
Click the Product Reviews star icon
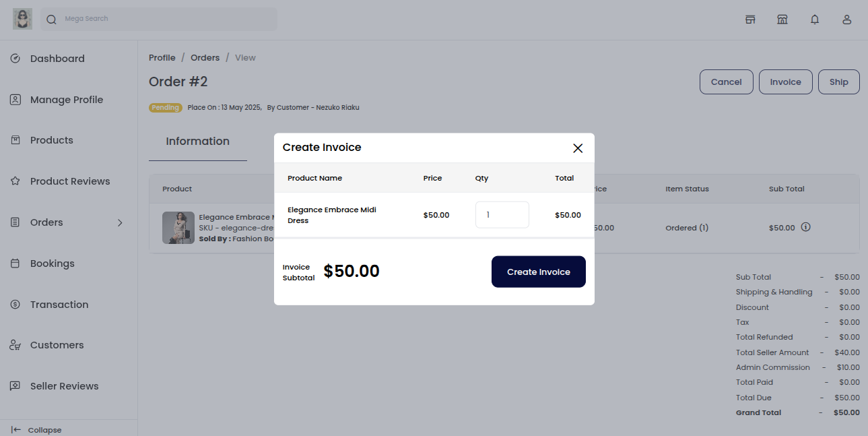point(15,181)
